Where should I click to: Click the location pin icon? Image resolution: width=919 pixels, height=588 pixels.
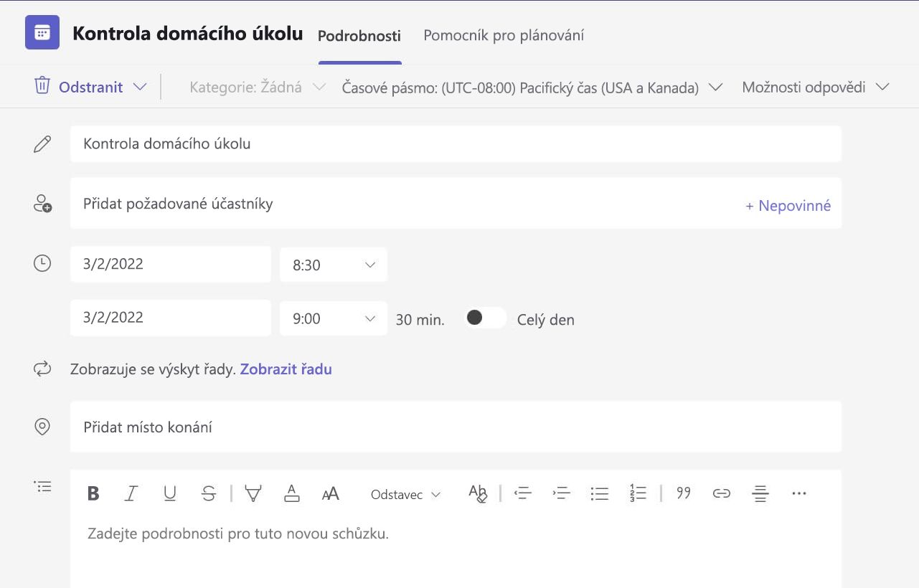42,427
